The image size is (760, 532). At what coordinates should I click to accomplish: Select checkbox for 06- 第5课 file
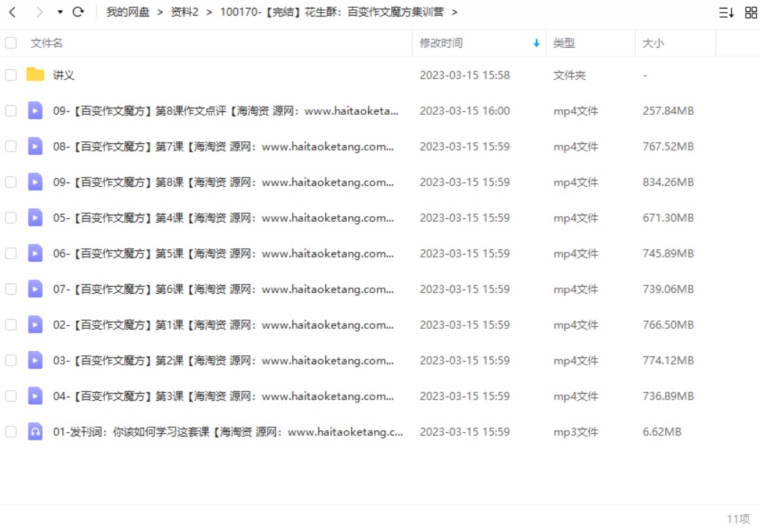click(x=11, y=253)
